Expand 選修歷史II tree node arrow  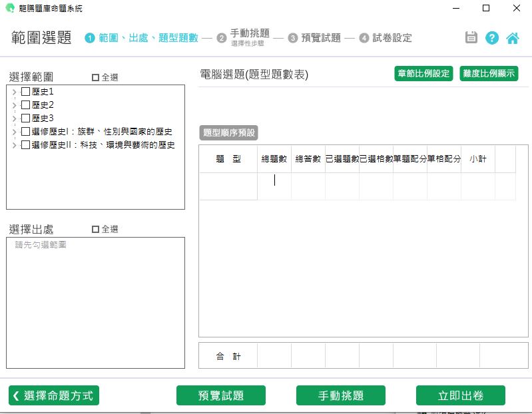[15, 145]
